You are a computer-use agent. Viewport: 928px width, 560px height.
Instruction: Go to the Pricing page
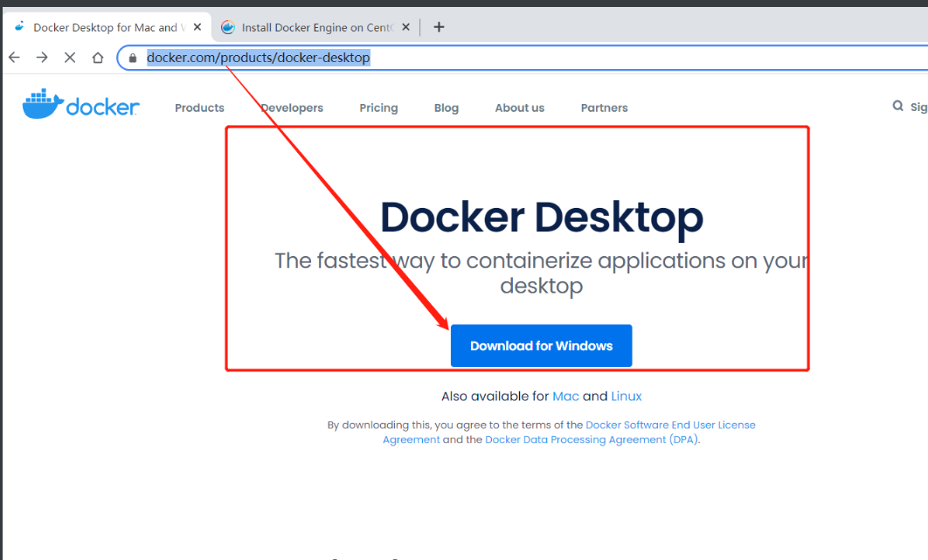click(378, 107)
